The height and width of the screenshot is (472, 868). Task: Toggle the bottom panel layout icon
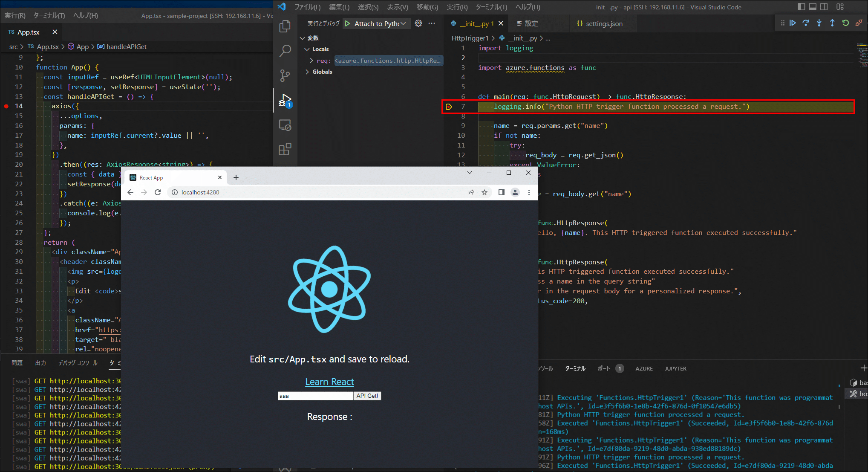(x=813, y=7)
